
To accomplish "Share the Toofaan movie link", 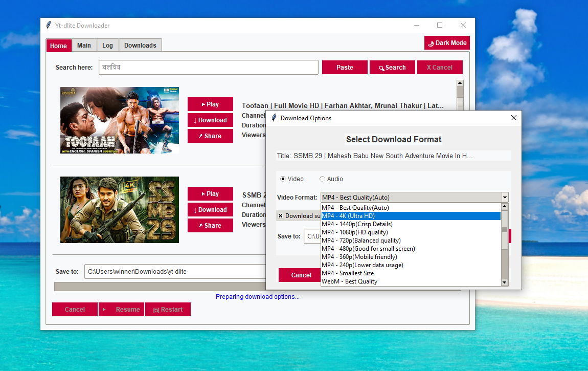I will tap(210, 136).
